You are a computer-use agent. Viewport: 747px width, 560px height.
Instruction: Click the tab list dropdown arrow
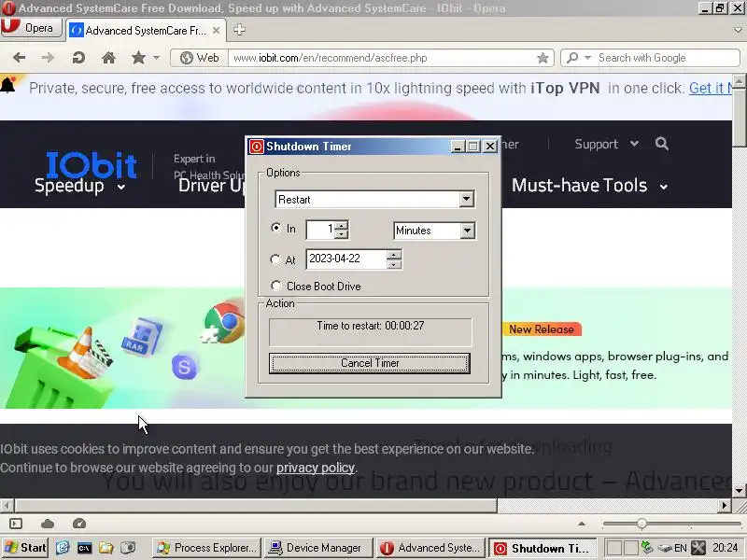[x=738, y=30]
